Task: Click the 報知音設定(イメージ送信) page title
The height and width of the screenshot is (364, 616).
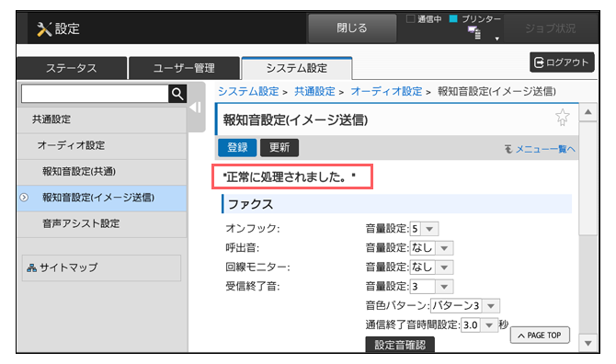Action: (295, 119)
